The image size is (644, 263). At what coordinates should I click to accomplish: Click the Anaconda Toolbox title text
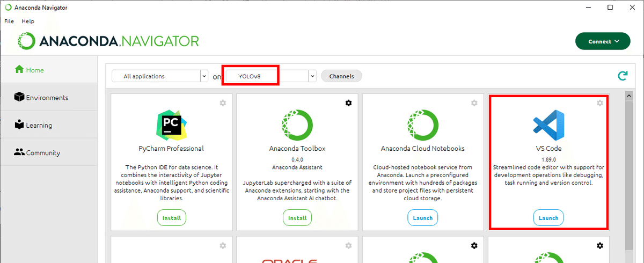coord(297,149)
